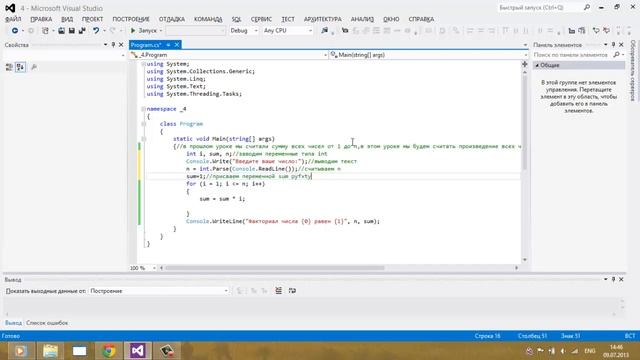The width and height of the screenshot is (640, 360).
Task: Open the Вывод panel window options dropdown
Action: (606, 280)
